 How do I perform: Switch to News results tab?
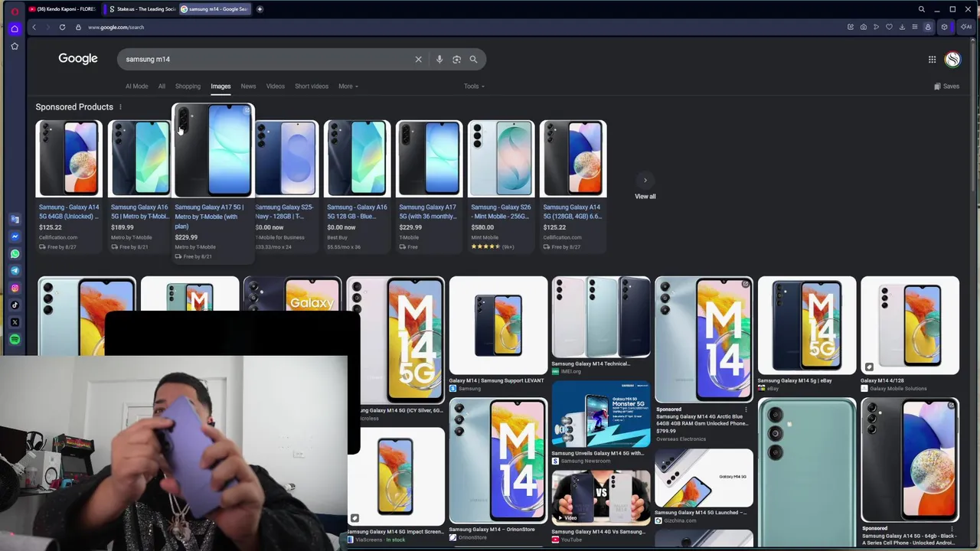pos(248,86)
